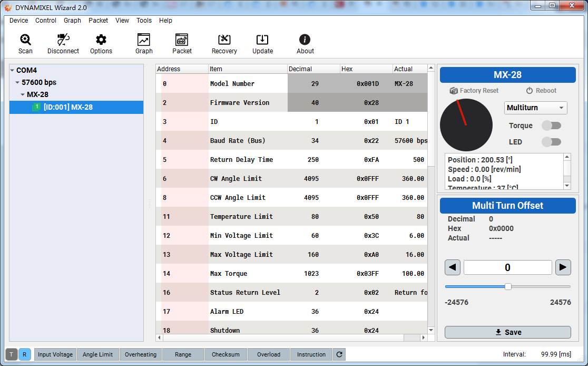Click the Factory Reset button
Image resolution: width=588 pixels, height=366 pixels.
point(474,91)
